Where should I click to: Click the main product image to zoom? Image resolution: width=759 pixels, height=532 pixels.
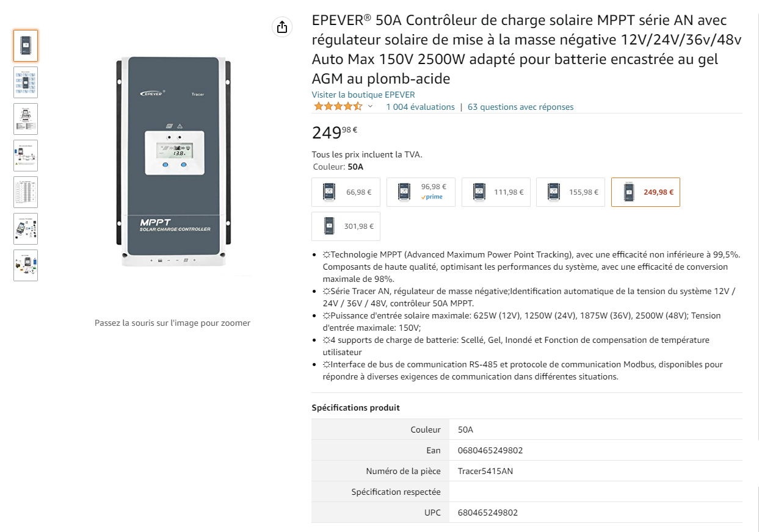[x=173, y=162]
